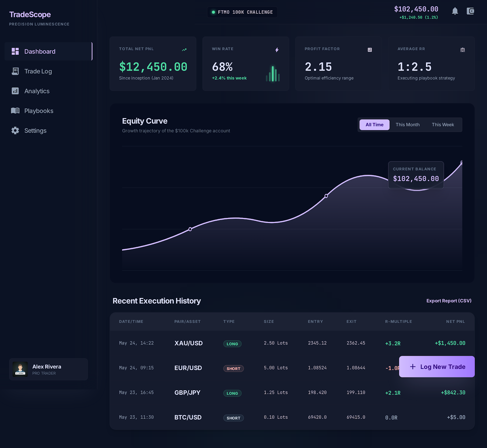Switch equity curve to This Month

click(x=407, y=125)
